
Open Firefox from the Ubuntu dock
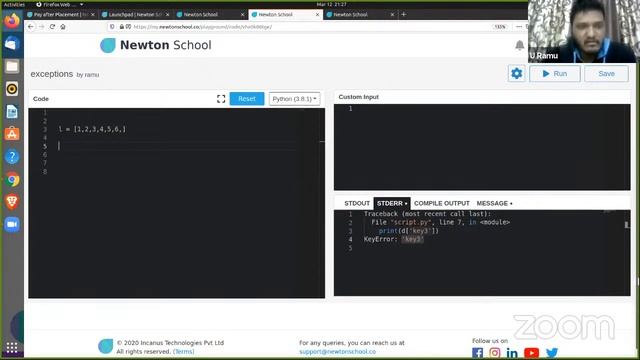(12, 20)
